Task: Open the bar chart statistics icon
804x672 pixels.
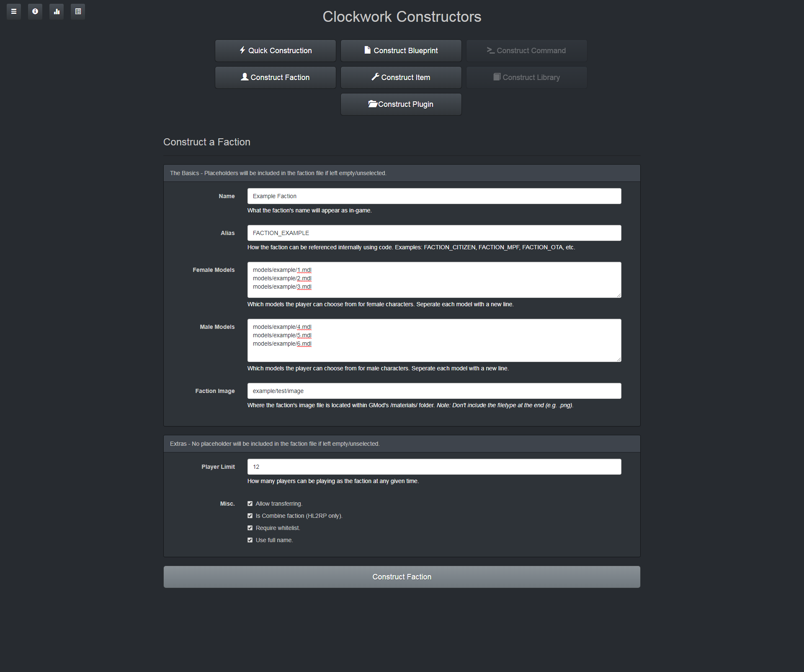Action: coord(57,11)
